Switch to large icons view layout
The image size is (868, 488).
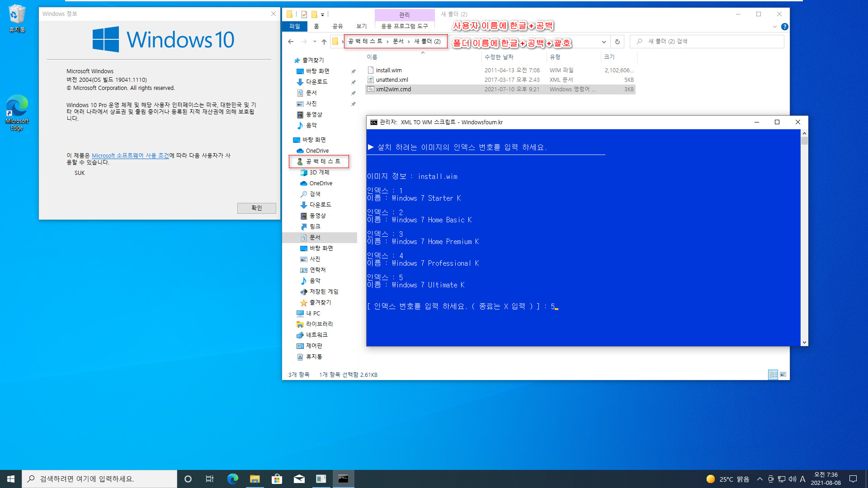(783, 375)
